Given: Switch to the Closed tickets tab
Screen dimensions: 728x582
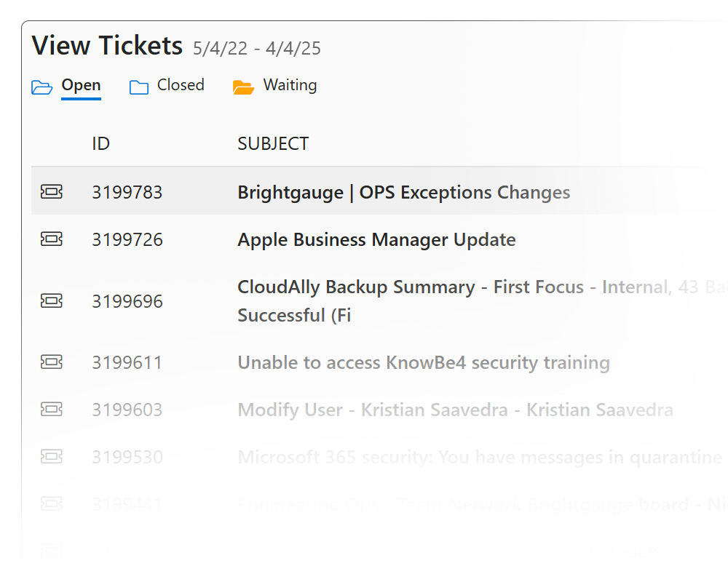Looking at the screenshot, I should pyautogui.click(x=181, y=85).
